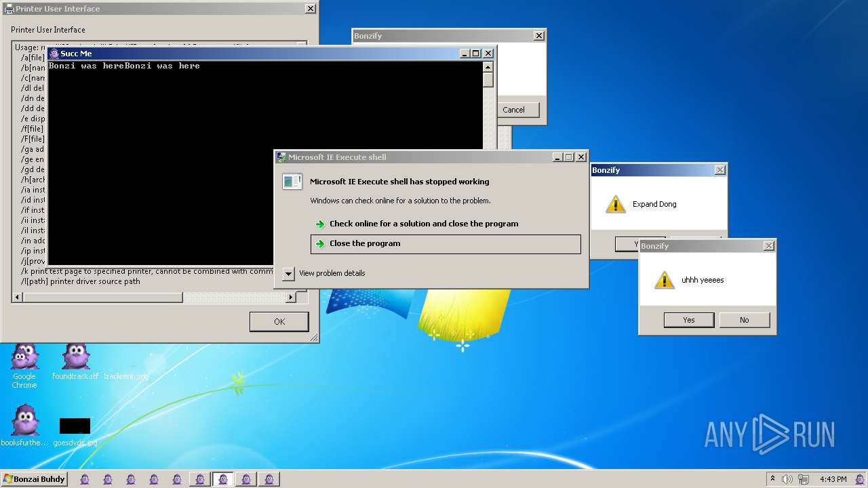Click the warning icon beside Expand Dong

pos(615,204)
